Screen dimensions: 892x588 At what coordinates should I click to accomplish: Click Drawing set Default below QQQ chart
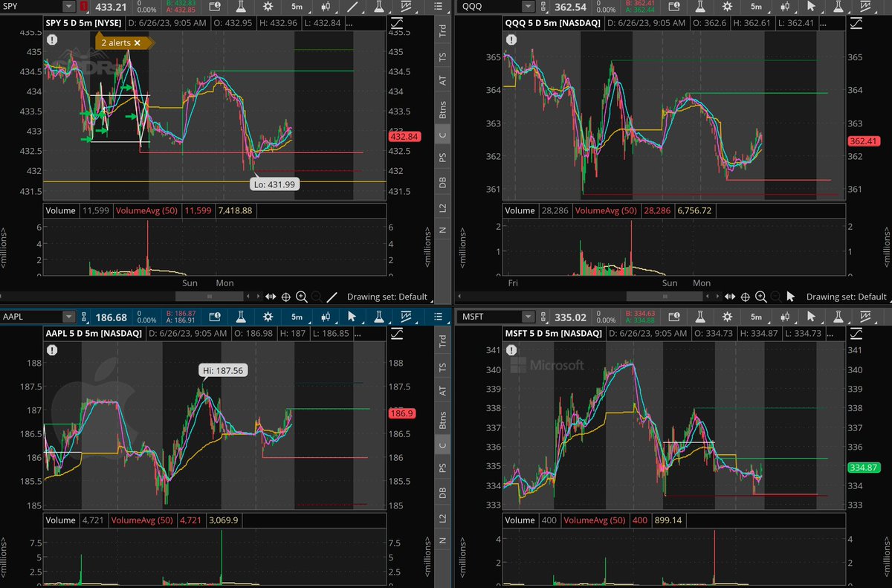click(847, 297)
